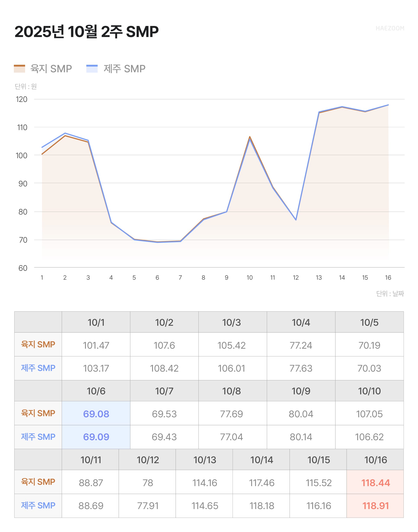The height and width of the screenshot is (532, 418).
Task: Click the orange 육지 SMP legend swatch
Action: [x=19, y=69]
